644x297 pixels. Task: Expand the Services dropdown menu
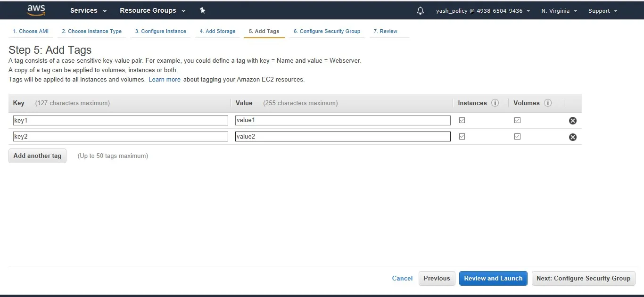coord(89,10)
